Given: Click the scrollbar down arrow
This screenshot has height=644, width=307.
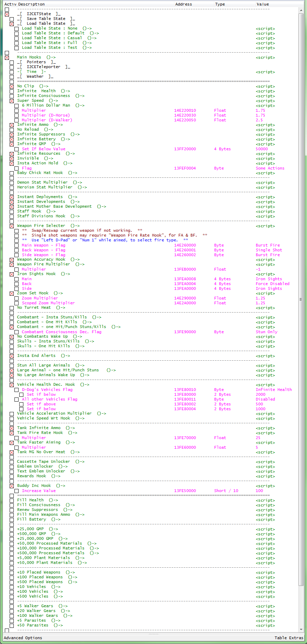Looking at the screenshot, I should [x=301, y=629].
